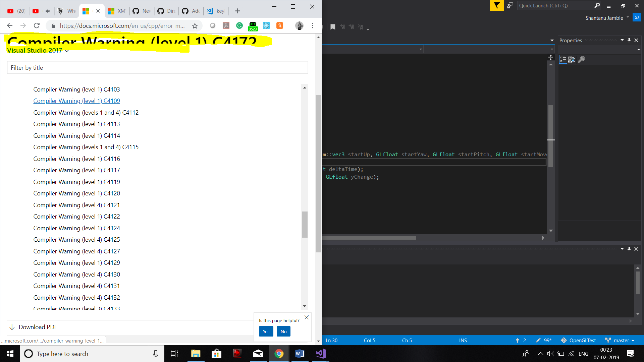The width and height of the screenshot is (644, 362).
Task: Open a new Chrome tab
Action: coord(237,11)
